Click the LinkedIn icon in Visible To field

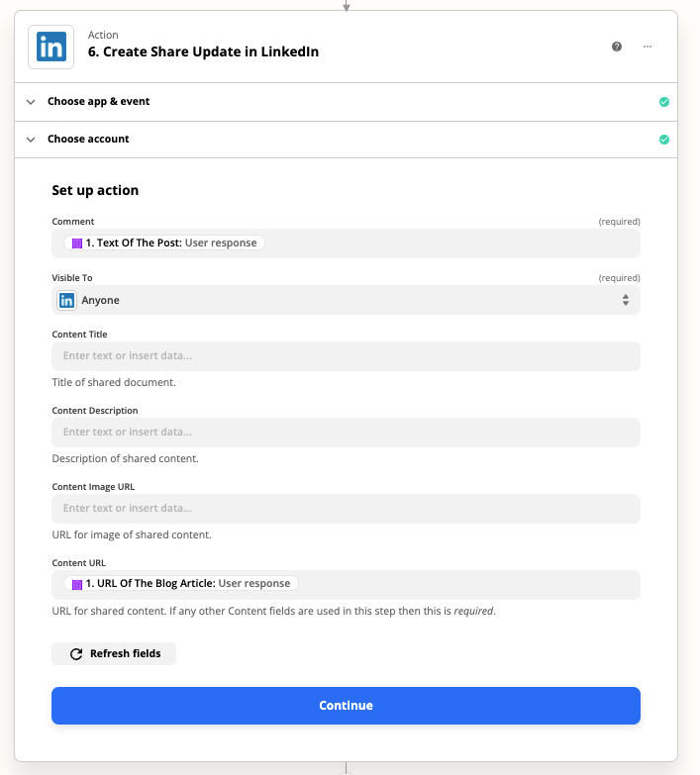(x=66, y=300)
